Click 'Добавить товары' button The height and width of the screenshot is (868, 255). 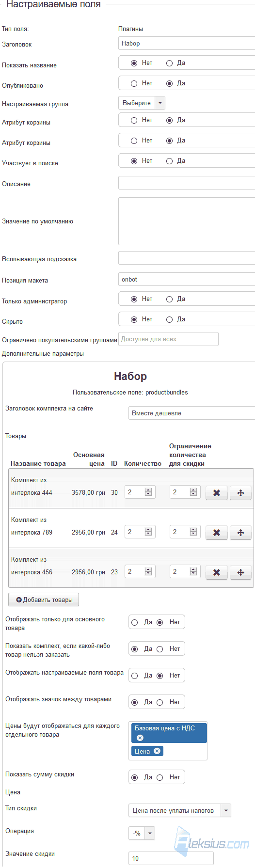44,600
